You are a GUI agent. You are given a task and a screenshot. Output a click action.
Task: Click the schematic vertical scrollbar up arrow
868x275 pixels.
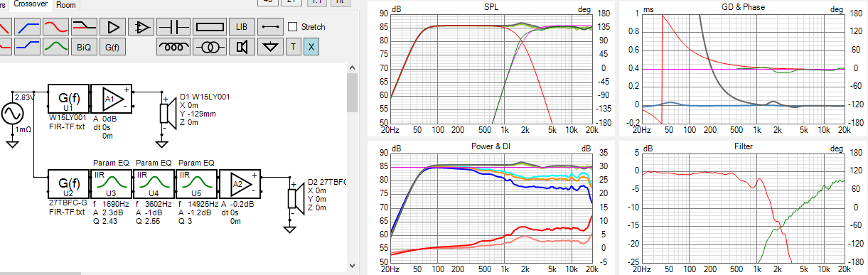tap(352, 67)
